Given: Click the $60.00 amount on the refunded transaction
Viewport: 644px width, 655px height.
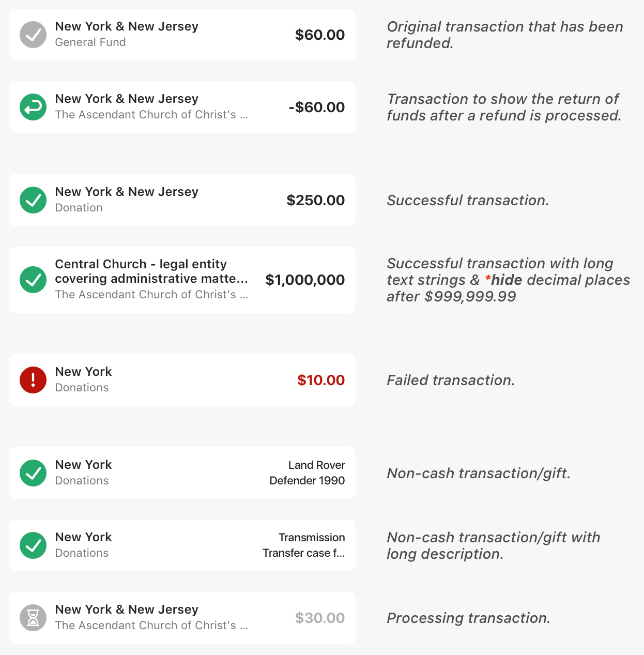Looking at the screenshot, I should 319,35.
